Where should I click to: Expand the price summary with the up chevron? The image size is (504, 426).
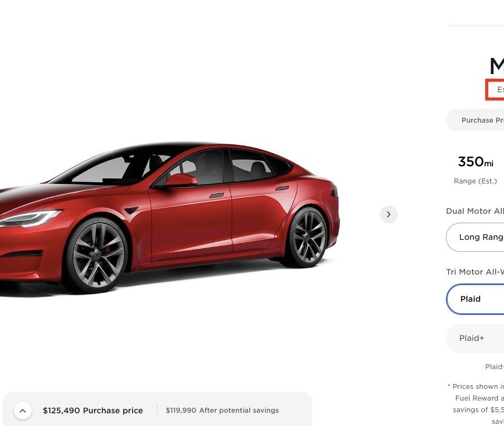pos(23,411)
